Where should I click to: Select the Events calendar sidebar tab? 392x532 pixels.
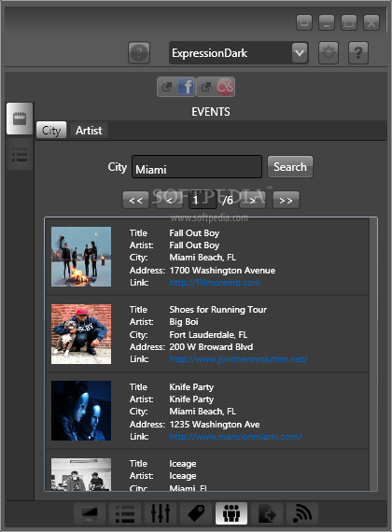tap(20, 119)
